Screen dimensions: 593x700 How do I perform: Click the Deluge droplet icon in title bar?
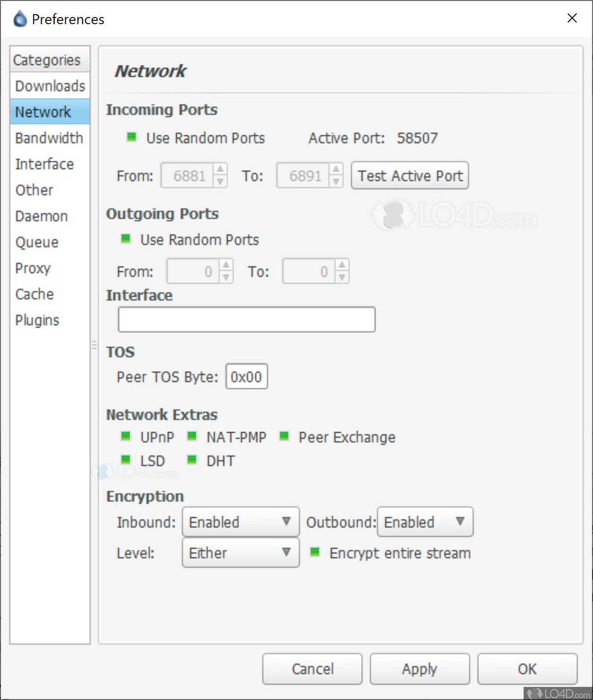20,19
